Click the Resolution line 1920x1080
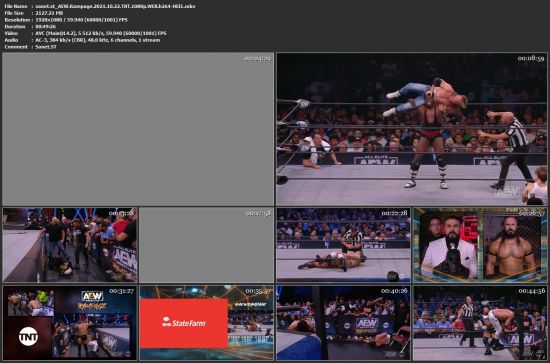 pos(66,20)
